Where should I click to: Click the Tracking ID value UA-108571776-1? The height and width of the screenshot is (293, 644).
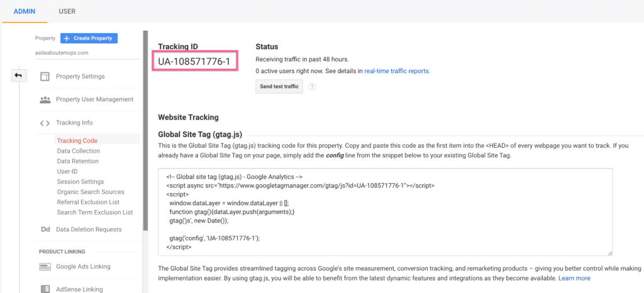[194, 62]
